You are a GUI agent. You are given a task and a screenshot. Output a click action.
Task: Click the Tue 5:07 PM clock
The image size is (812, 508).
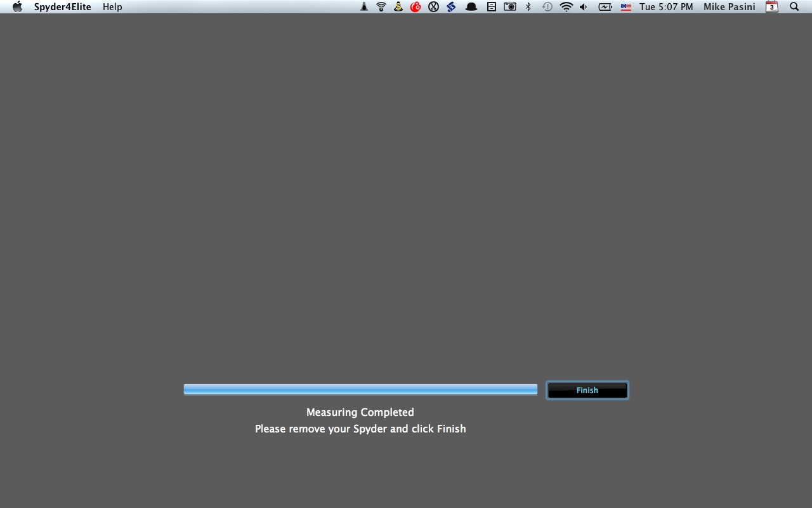(x=666, y=7)
